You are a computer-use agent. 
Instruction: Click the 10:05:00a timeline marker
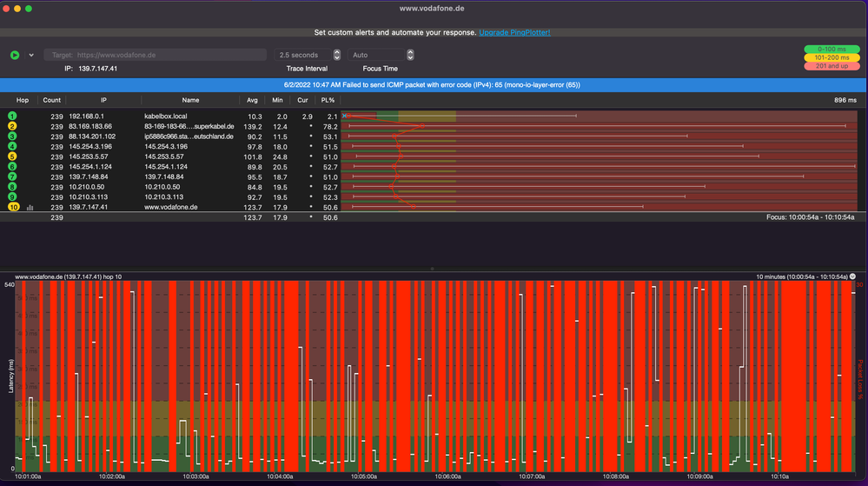(x=364, y=476)
